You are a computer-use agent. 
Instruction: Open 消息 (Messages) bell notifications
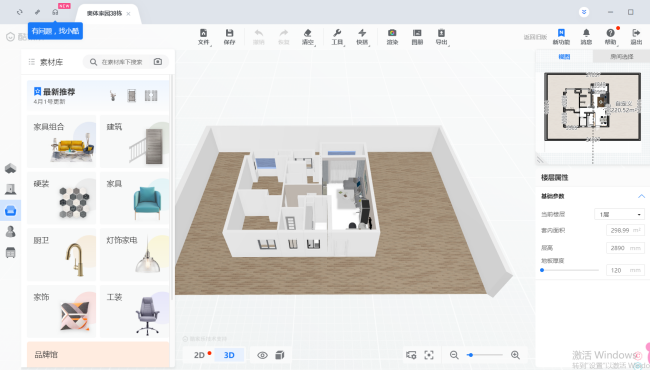pos(586,36)
